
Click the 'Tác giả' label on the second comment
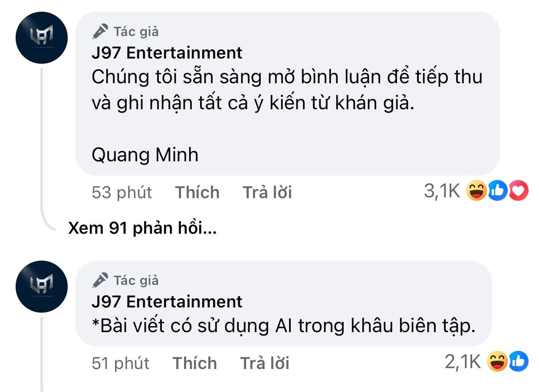[135, 280]
